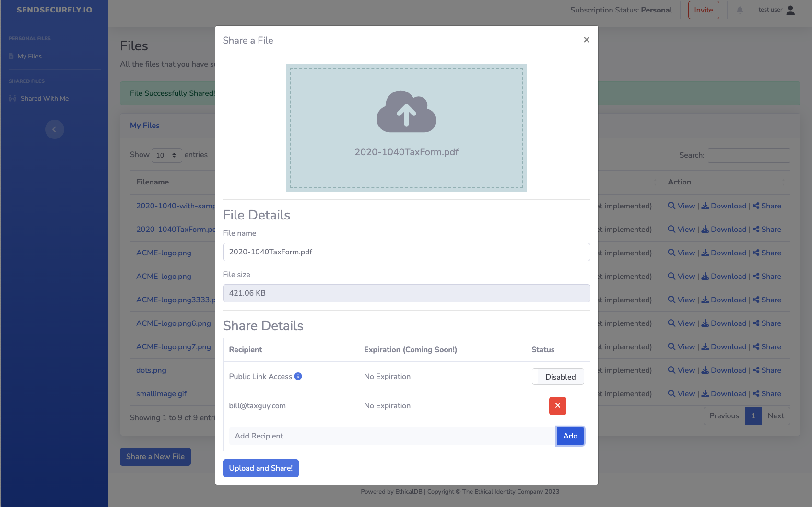
Task: Toggle Disabled status for Public Link Access
Action: pos(558,377)
